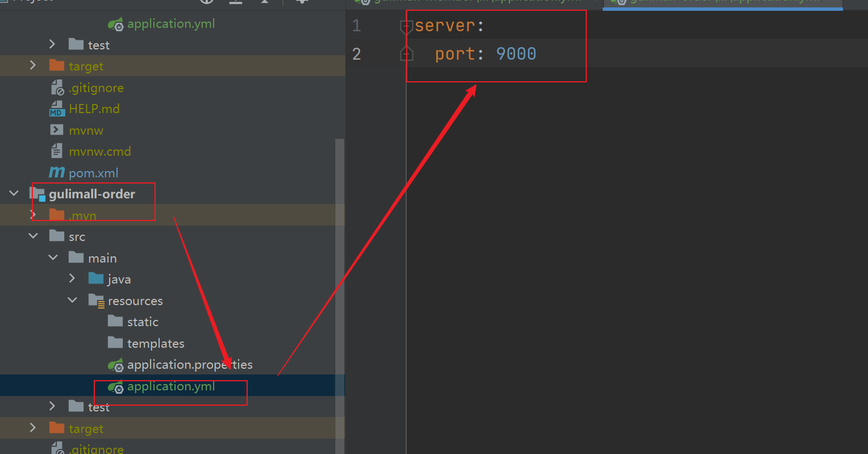This screenshot has width=868, height=454.
Task: Click line number 2 in the gutter
Action: pyautogui.click(x=357, y=54)
